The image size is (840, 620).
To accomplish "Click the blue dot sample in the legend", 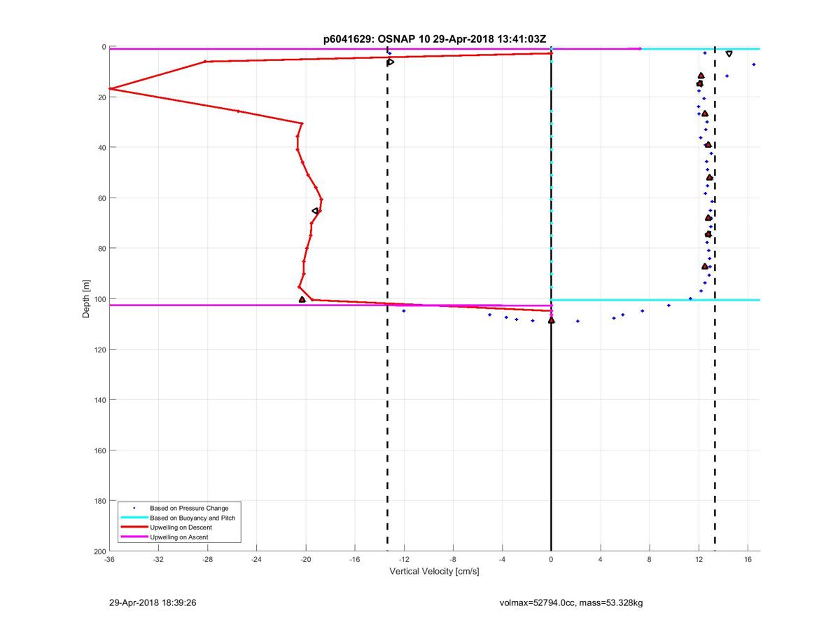I will tap(134, 508).
